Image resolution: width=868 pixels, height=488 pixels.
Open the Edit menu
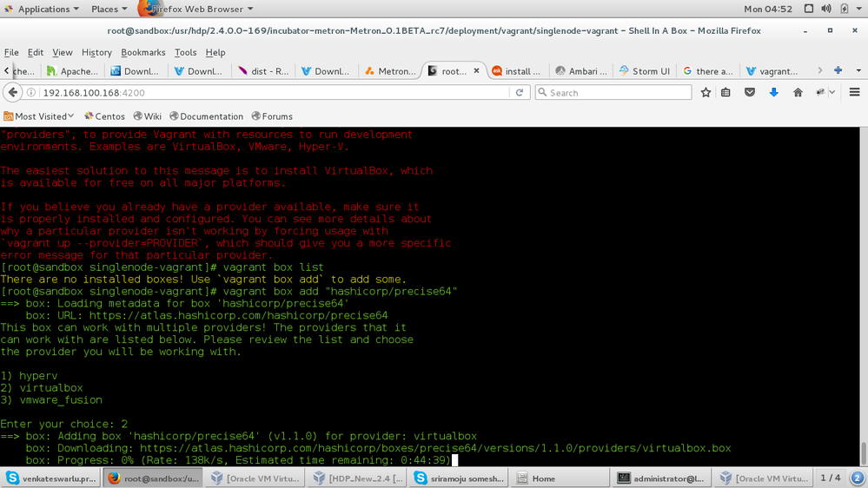36,52
